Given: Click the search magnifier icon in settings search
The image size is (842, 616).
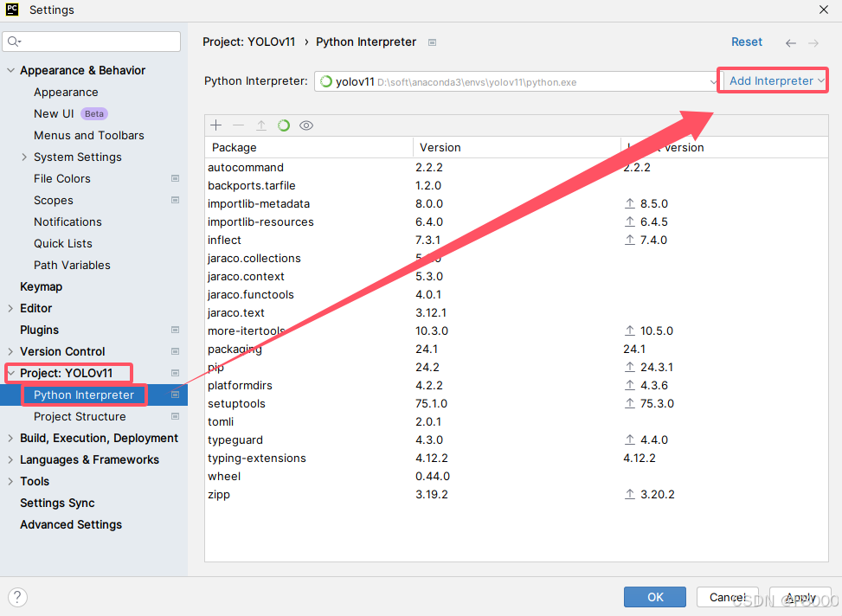Looking at the screenshot, I should (x=14, y=42).
